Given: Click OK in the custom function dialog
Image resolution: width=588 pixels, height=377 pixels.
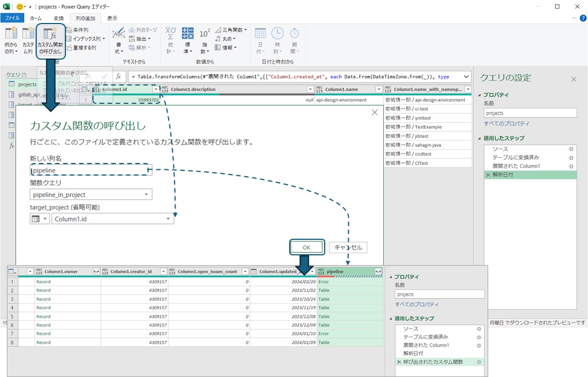Looking at the screenshot, I should (x=307, y=247).
